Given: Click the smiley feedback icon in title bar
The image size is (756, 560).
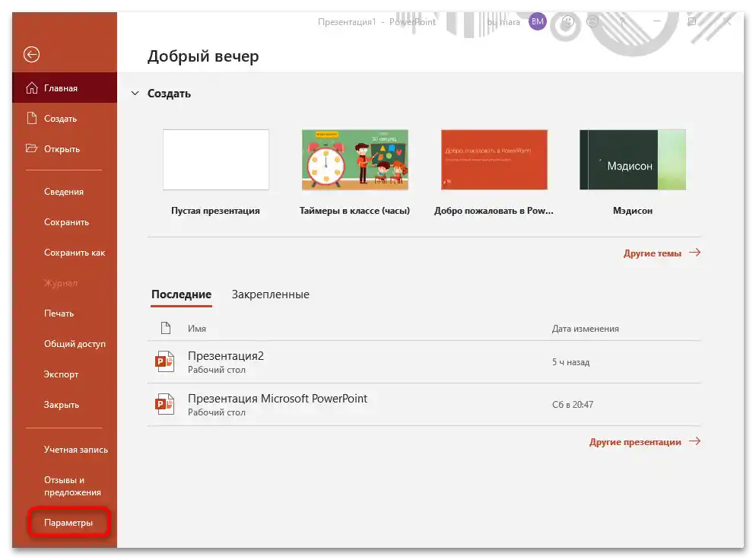Looking at the screenshot, I should point(567,21).
